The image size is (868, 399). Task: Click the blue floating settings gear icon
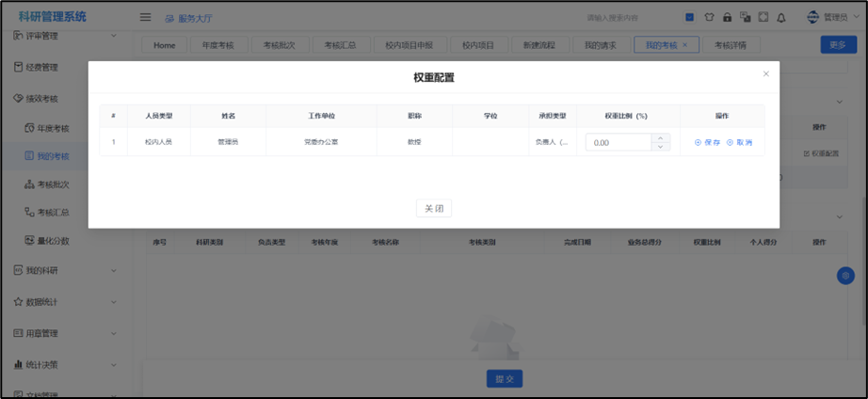(844, 276)
